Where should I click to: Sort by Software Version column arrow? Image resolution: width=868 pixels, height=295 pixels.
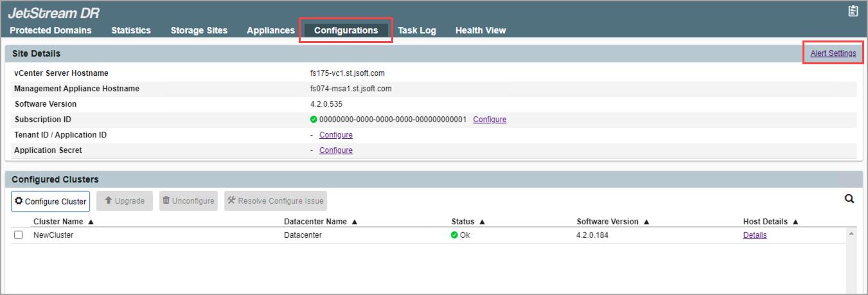click(646, 222)
